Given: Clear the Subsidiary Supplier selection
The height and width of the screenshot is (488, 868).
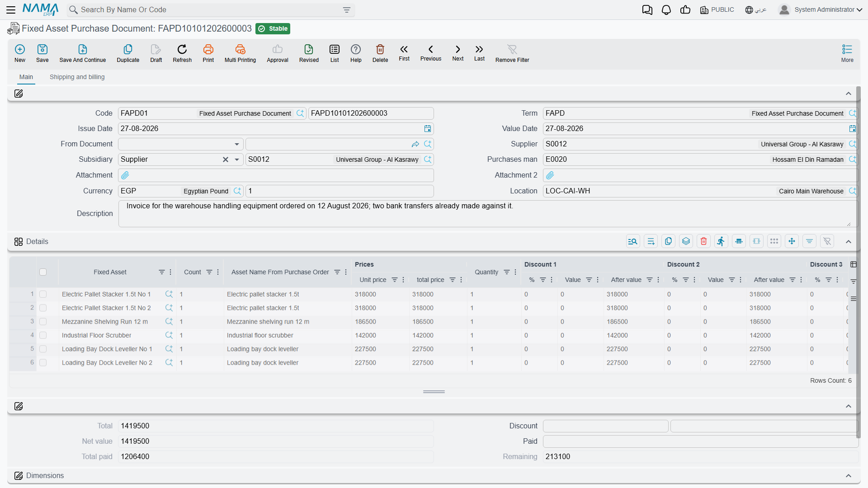Looking at the screenshot, I should 225,160.
